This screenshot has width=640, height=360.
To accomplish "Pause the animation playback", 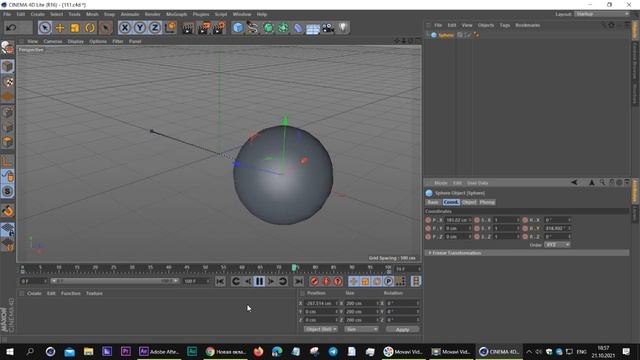I will (259, 281).
